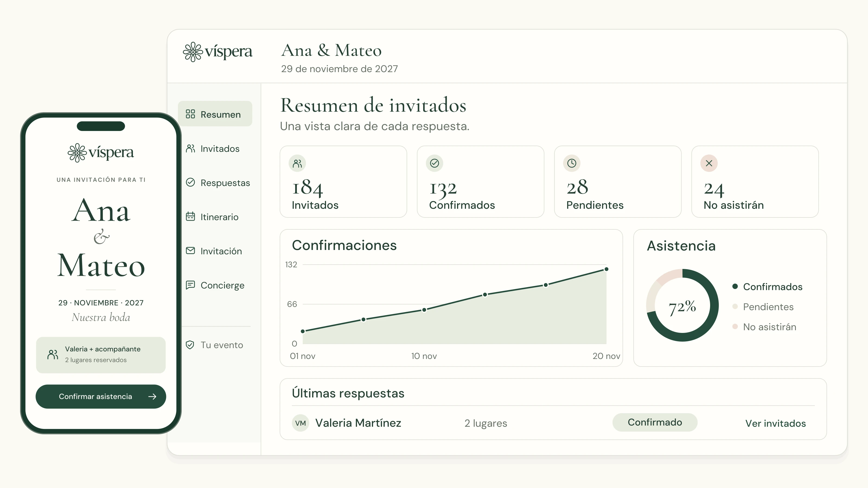
Task: Click the Resumen grid icon
Action: tap(190, 114)
